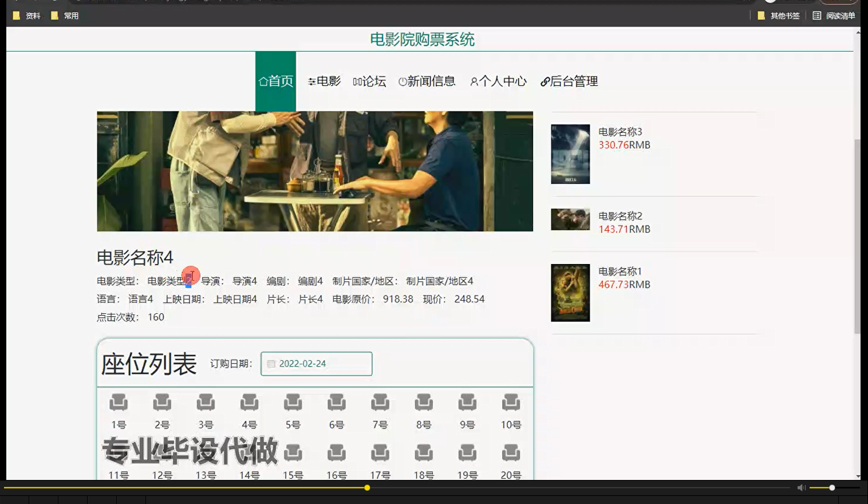Screen dimensions: 868x504
Task: Click the 电影名称1 poster thumbnail
Action: tap(570, 293)
